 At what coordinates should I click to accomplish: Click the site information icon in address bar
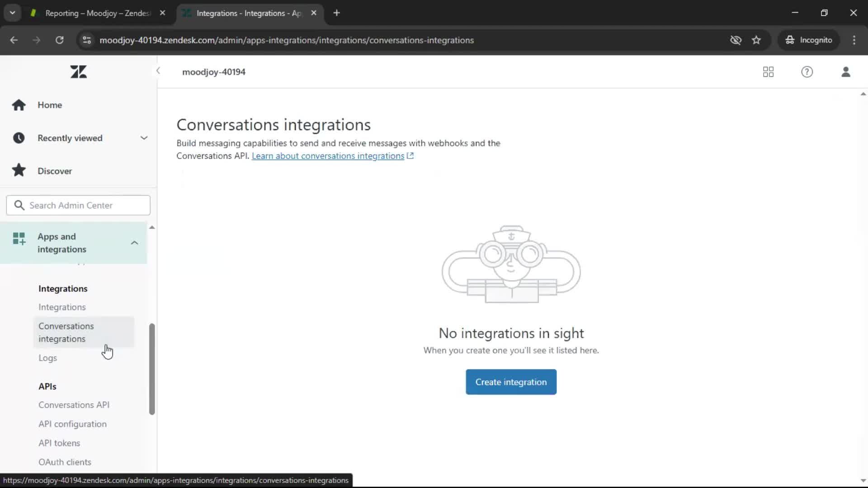pyautogui.click(x=87, y=40)
